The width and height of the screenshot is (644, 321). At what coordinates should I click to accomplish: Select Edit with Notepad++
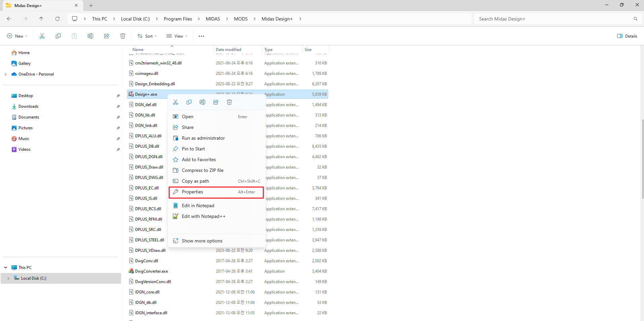(216, 216)
